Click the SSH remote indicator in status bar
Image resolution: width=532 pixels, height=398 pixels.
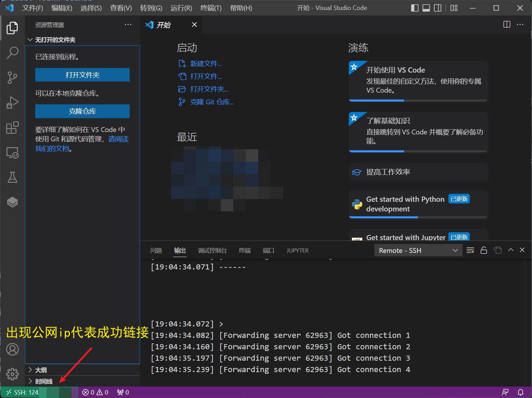click(x=39, y=392)
